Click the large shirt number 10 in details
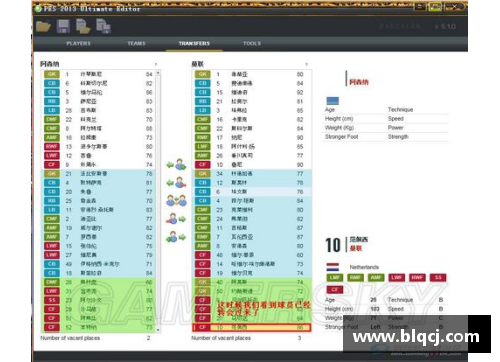The image size is (500, 362). 333,245
